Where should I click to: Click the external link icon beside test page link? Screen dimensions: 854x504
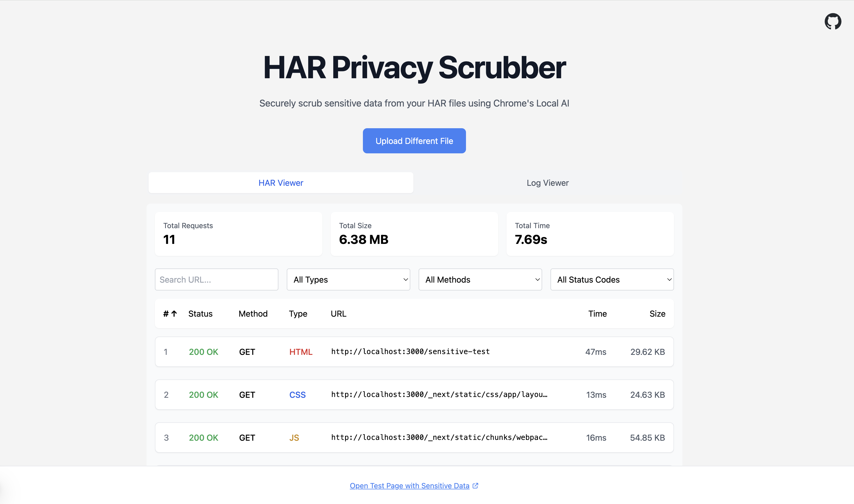click(475, 486)
